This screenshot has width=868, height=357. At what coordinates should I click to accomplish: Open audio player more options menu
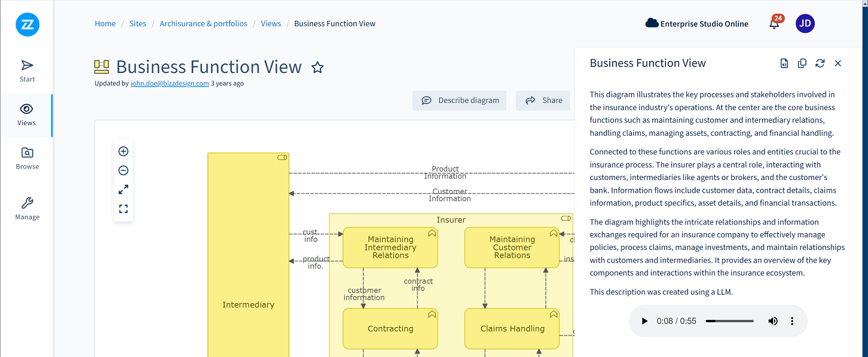(792, 321)
